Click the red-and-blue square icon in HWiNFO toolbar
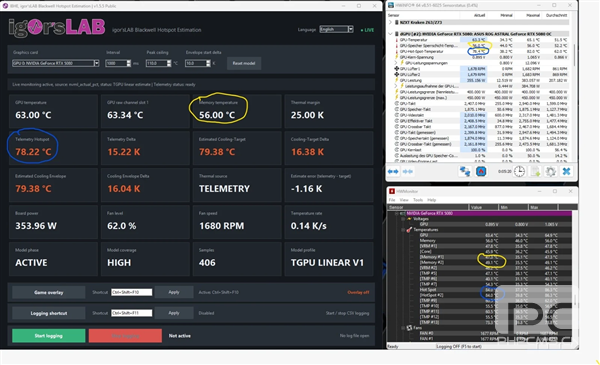The height and width of the screenshot is (365, 600). coord(481,171)
